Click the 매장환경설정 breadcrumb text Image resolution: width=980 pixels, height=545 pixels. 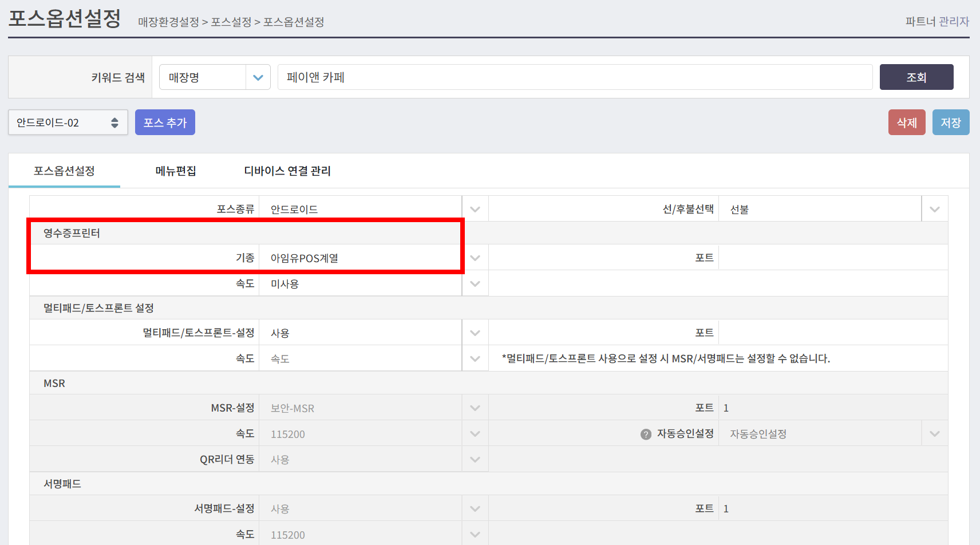[168, 22]
